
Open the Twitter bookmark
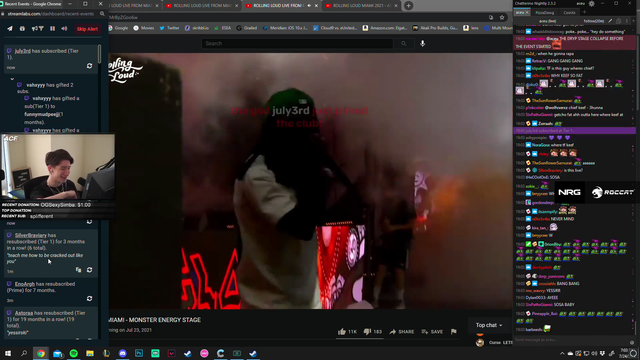169,28
